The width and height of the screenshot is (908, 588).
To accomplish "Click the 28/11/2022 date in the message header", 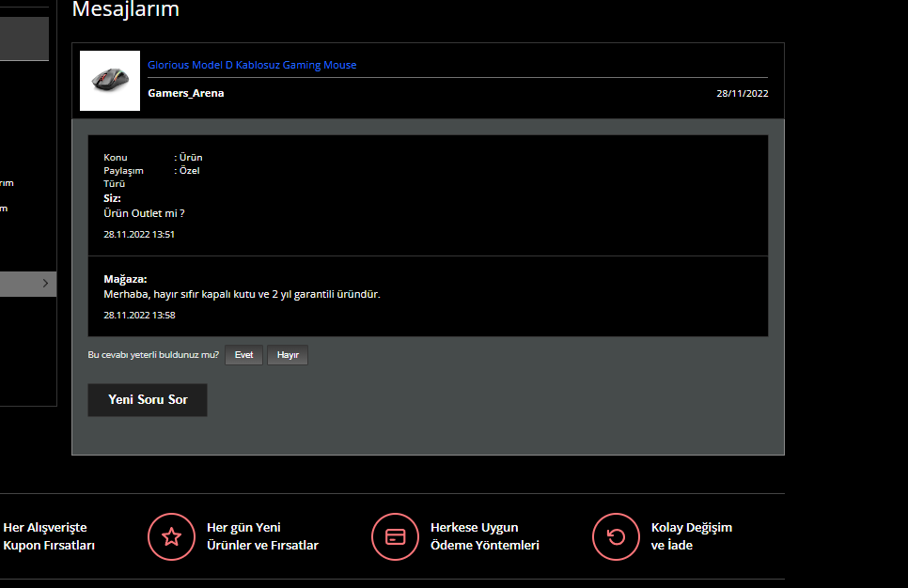I will tap(742, 93).
